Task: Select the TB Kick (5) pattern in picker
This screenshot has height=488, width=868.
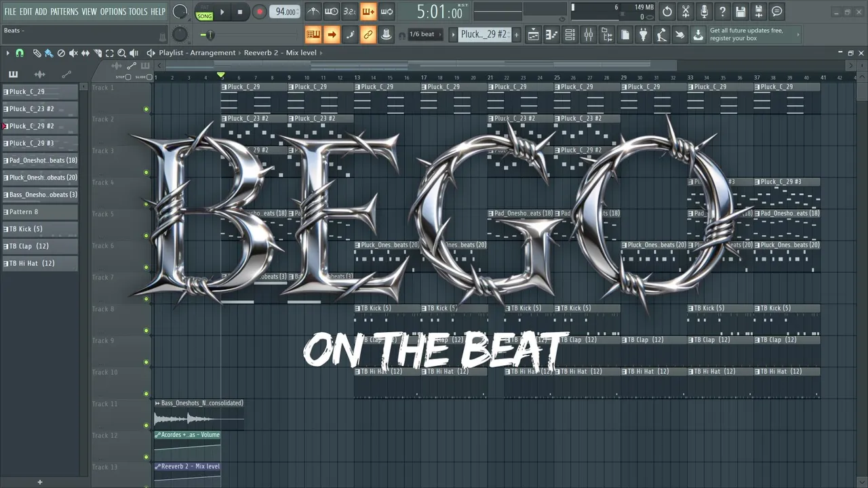Action: pyautogui.click(x=40, y=229)
